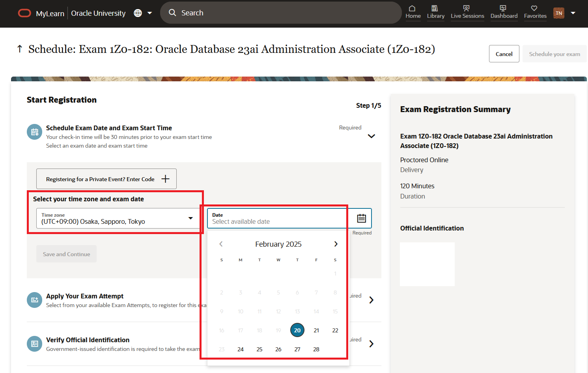588x373 pixels.
Task: Select February 25 in the calendar
Action: (x=259, y=349)
